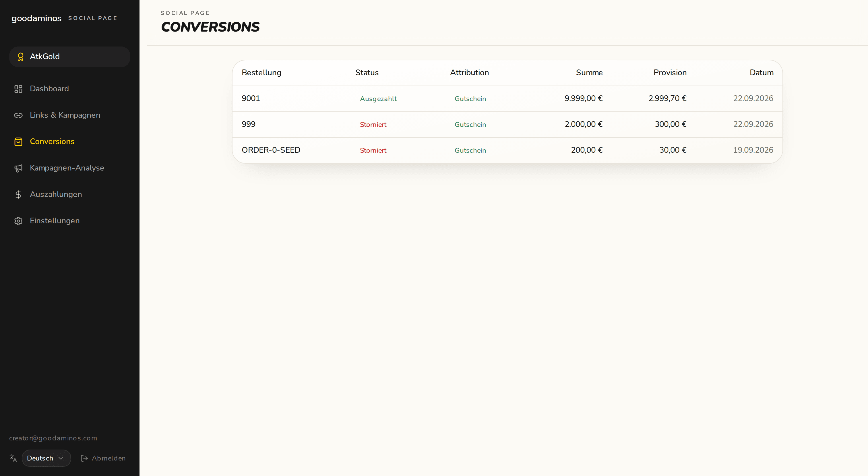Click the Ausgezahlt status badge

[378, 99]
